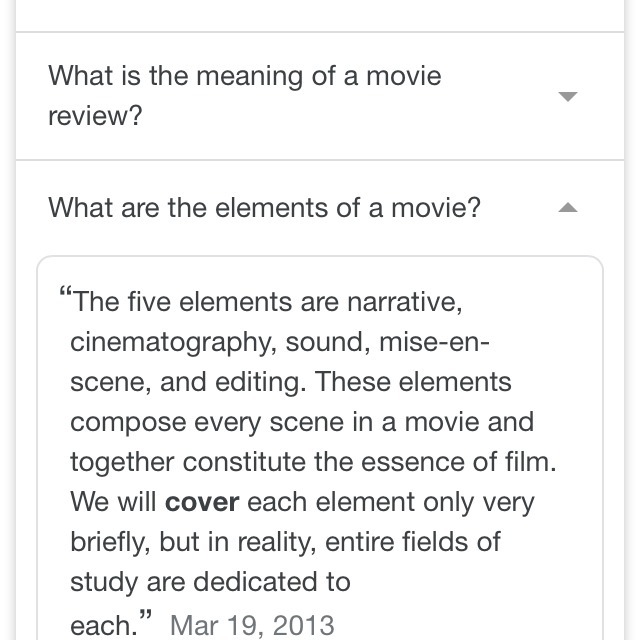Viewport: 640px width, 640px height.
Task: Click the "Mar 19, 2013" date
Action: 252,626
